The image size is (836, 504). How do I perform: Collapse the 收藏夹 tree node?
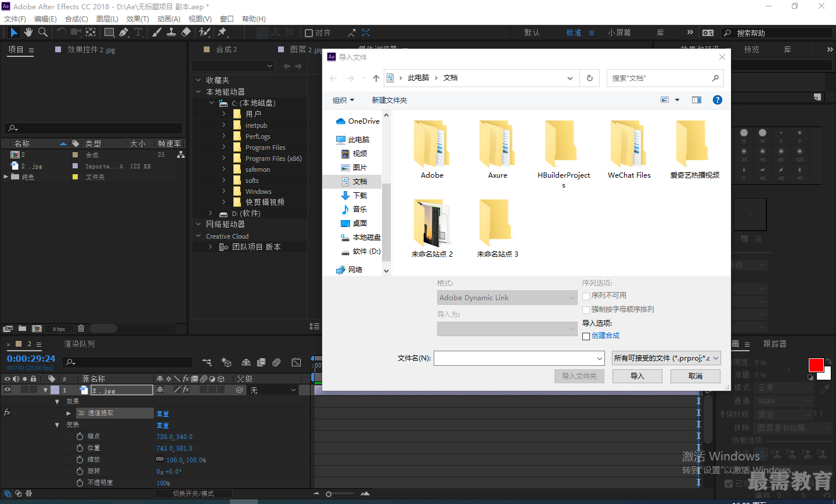coord(199,80)
